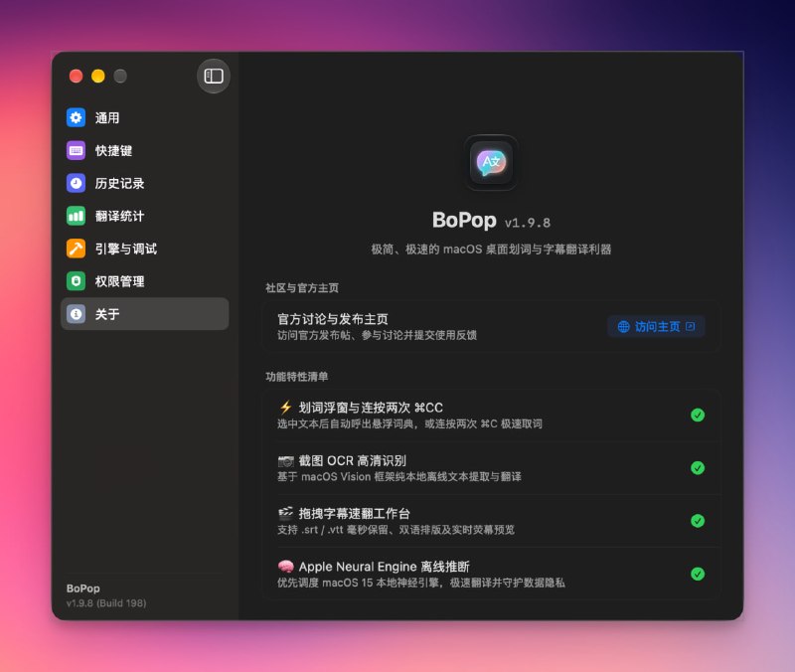The height and width of the screenshot is (672, 795).
Task: Click the blue gear icon for 通用
Action: [77, 117]
